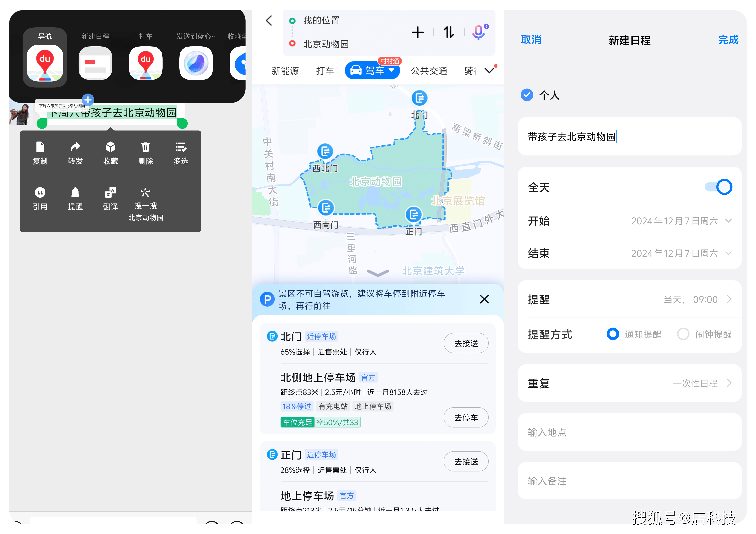
Task: Go back with the map's back arrow
Action: pyautogui.click(x=269, y=21)
